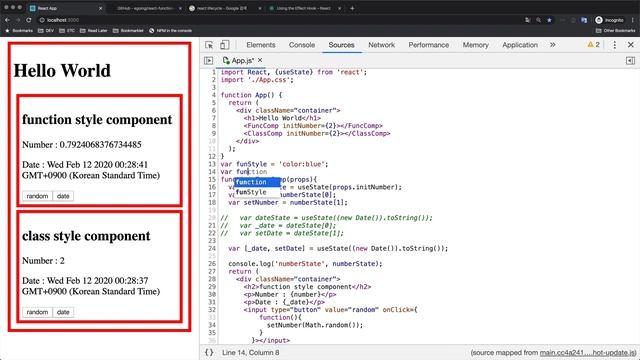Click the console.log code on line 26
Image resolution: width=640 pixels, height=360 pixels.
pos(305,264)
